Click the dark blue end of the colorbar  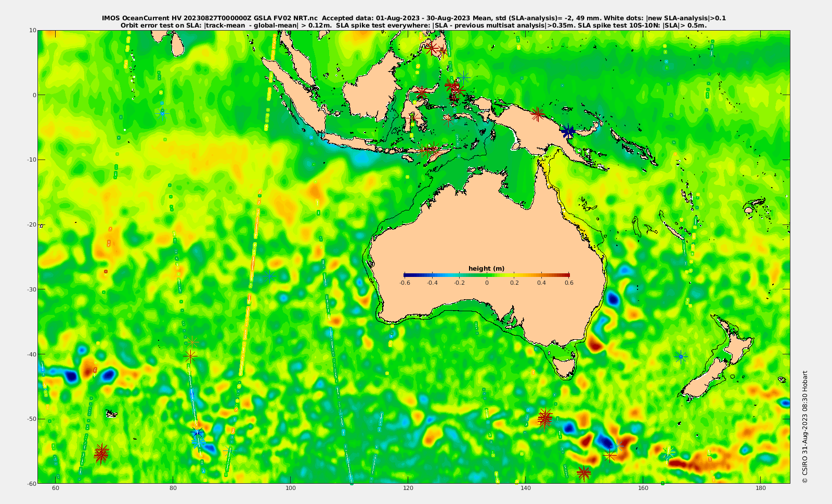tap(407, 275)
